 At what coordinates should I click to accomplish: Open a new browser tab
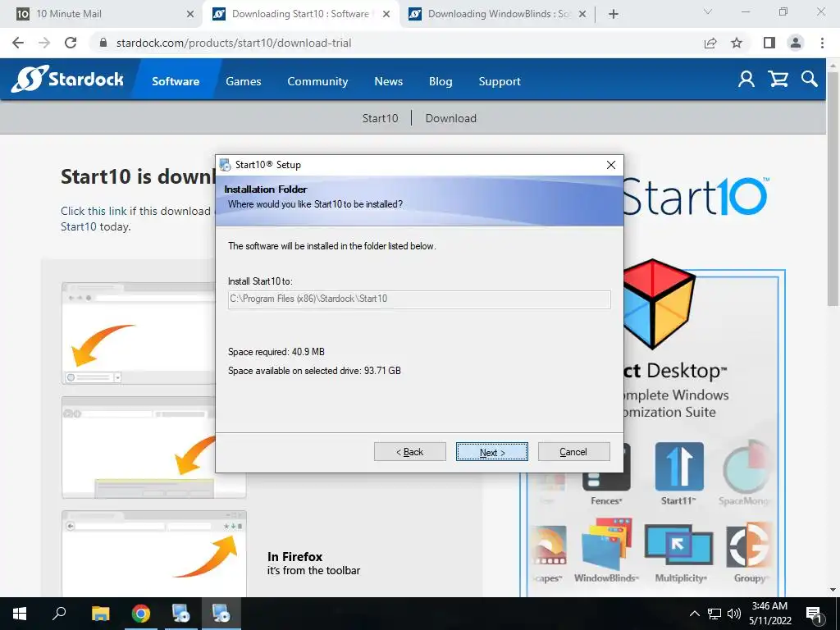[614, 14]
